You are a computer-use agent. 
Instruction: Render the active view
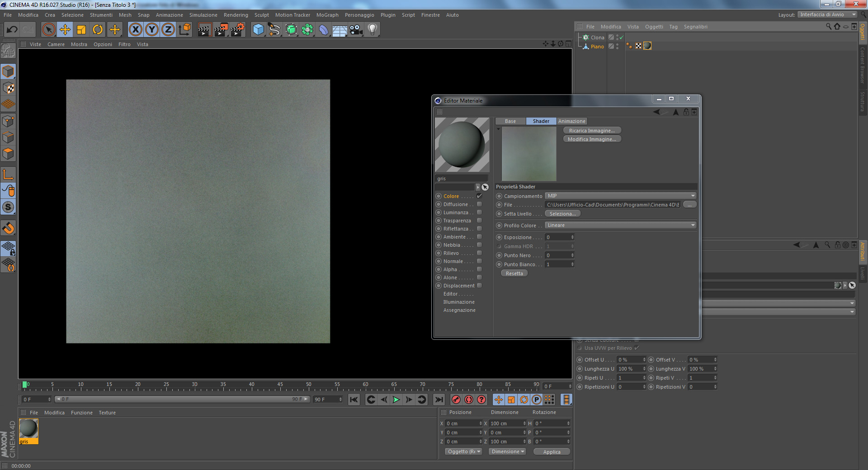point(204,30)
